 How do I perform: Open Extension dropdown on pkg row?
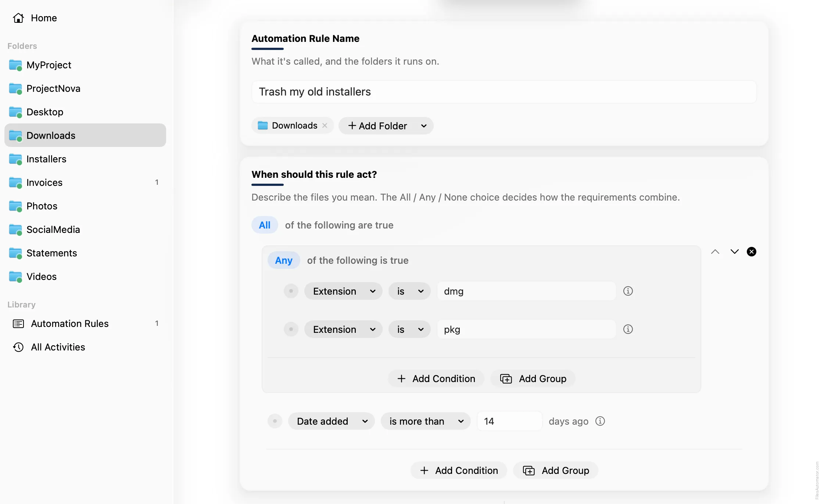coord(343,330)
